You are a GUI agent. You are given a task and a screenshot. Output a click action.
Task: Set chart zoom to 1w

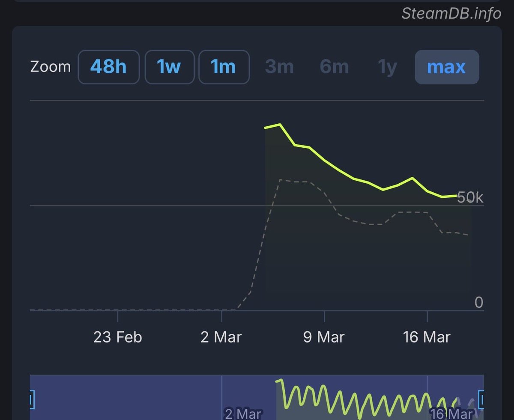click(x=170, y=67)
